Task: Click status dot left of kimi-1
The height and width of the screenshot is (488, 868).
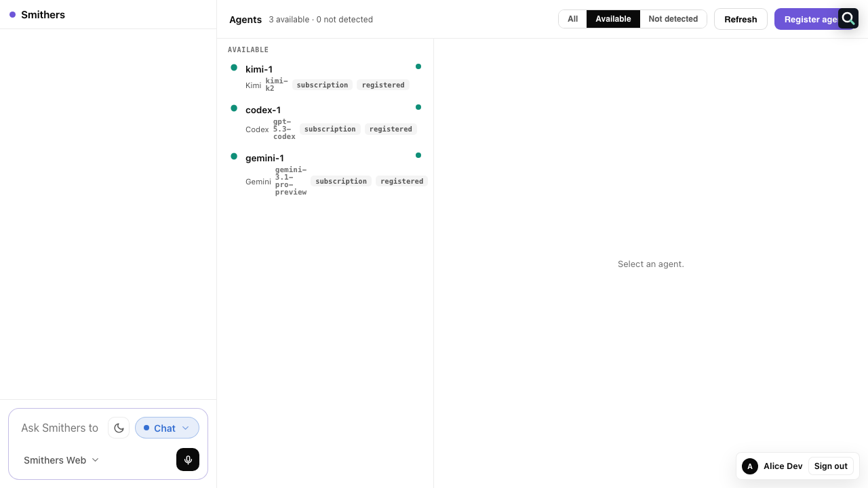Action: 234,67
